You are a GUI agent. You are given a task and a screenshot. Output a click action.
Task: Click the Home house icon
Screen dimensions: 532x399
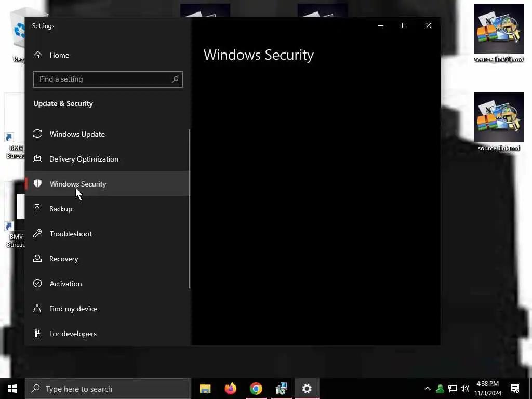[37, 55]
